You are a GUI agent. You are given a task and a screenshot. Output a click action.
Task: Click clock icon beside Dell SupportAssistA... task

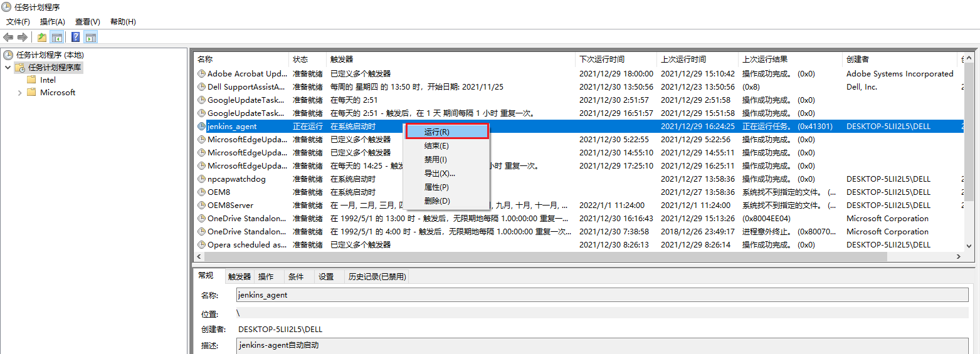[201, 87]
